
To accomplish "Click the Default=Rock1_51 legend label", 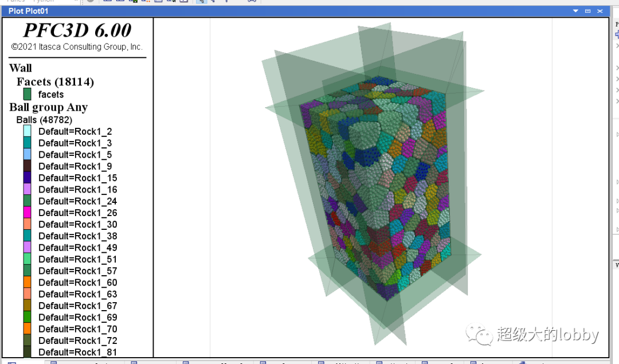I will coord(78,259).
